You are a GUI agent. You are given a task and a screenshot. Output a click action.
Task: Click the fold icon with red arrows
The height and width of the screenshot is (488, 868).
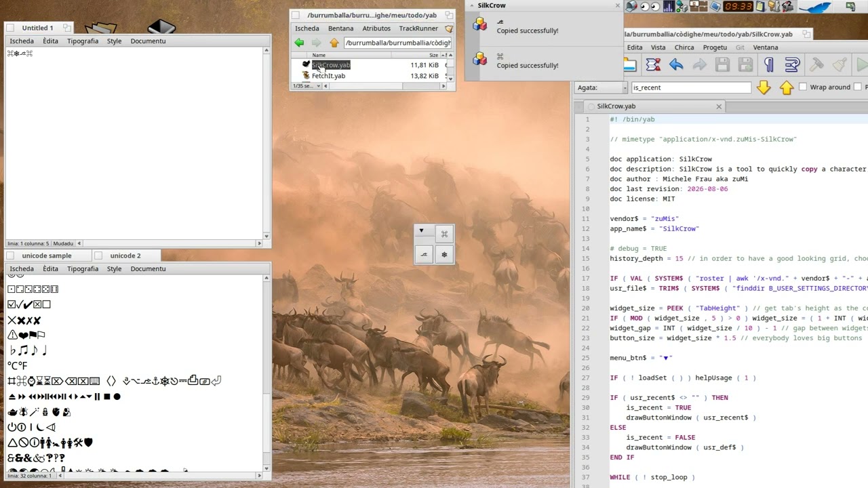[x=653, y=64]
